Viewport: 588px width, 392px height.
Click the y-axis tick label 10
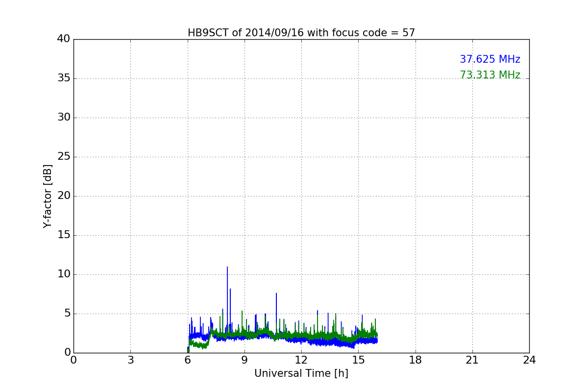click(64, 274)
